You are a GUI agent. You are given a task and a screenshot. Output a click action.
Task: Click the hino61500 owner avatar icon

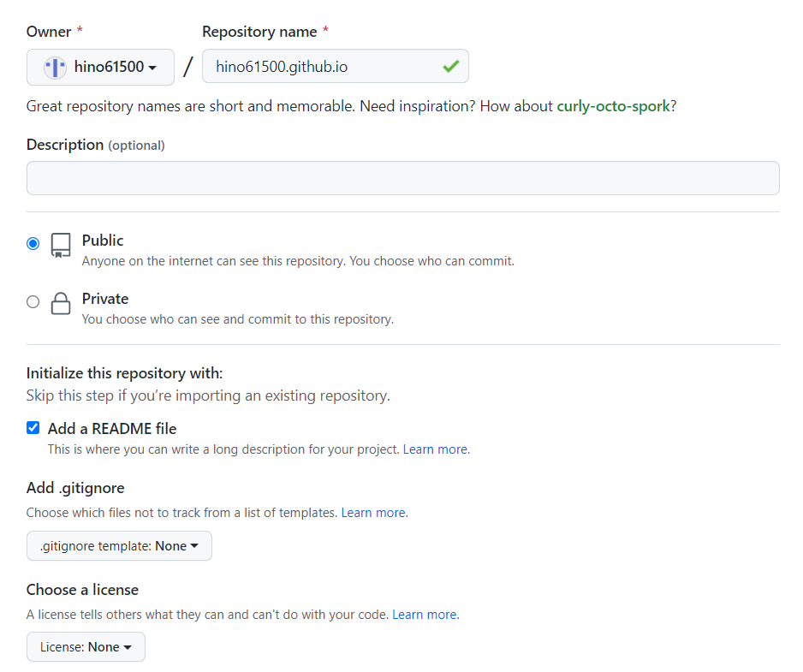[x=55, y=67]
